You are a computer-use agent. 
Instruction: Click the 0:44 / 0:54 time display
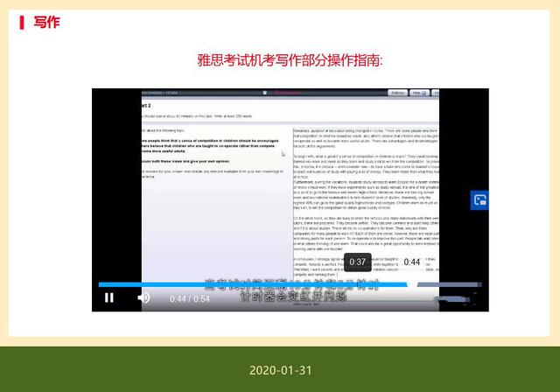tap(190, 299)
